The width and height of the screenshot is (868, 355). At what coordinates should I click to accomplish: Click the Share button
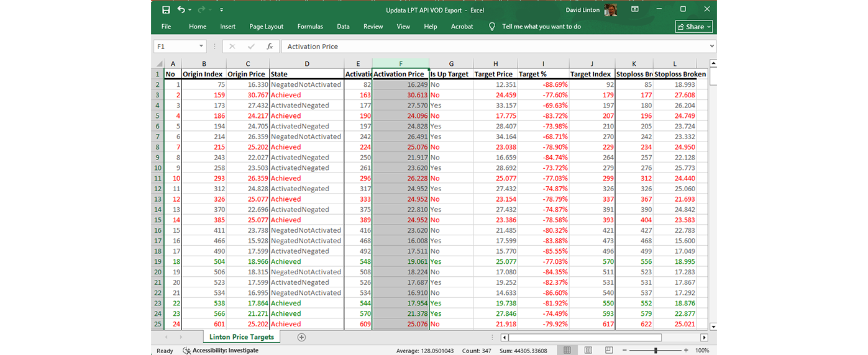(x=694, y=27)
